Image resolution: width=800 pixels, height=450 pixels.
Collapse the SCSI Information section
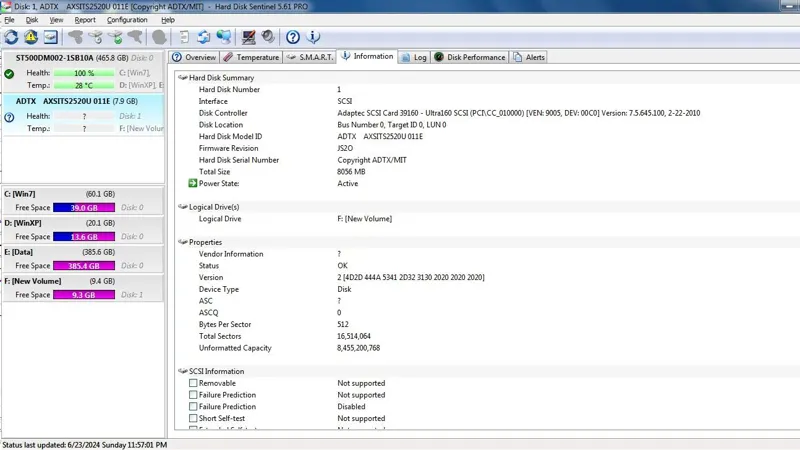tap(183, 372)
